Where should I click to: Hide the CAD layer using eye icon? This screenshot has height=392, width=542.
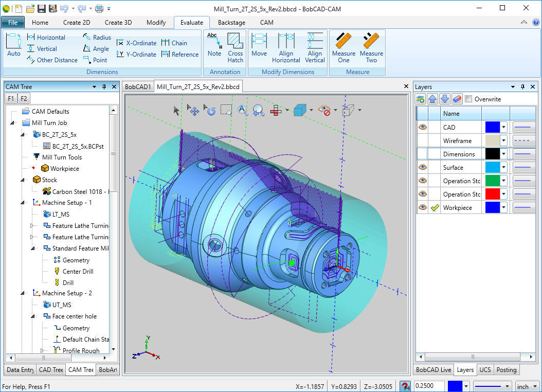pos(422,127)
